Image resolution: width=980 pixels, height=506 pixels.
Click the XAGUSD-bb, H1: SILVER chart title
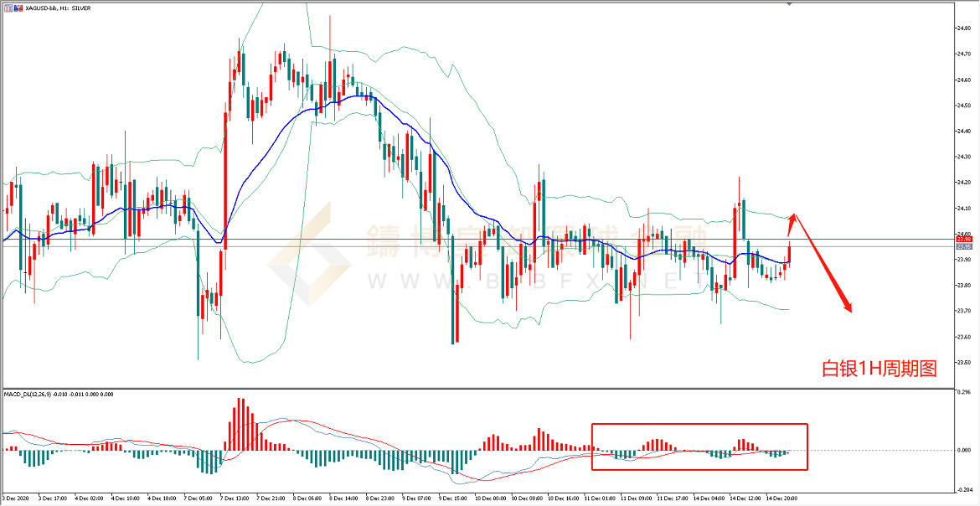point(50,8)
